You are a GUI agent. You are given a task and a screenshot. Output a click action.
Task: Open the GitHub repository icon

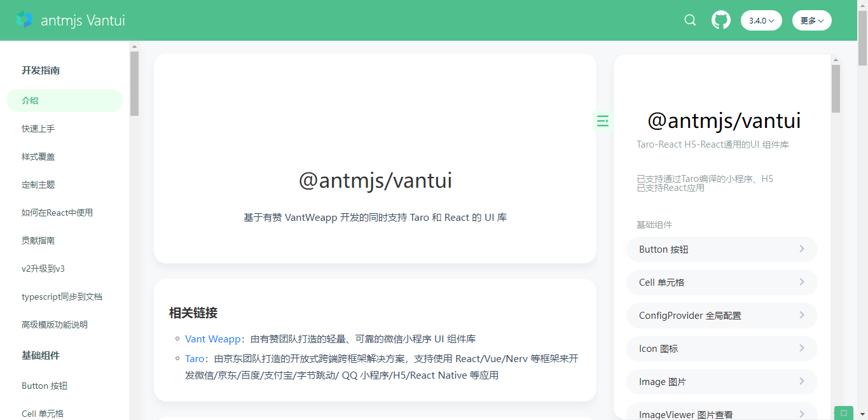tap(720, 20)
